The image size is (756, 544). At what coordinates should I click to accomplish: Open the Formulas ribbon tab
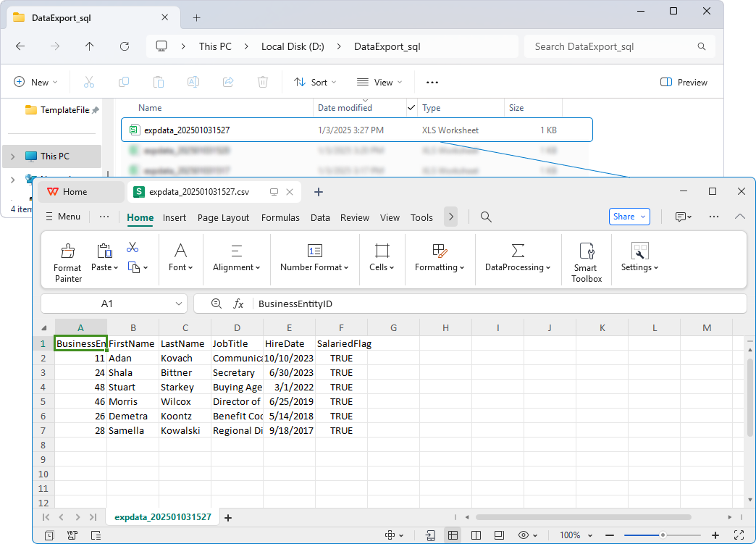point(281,217)
